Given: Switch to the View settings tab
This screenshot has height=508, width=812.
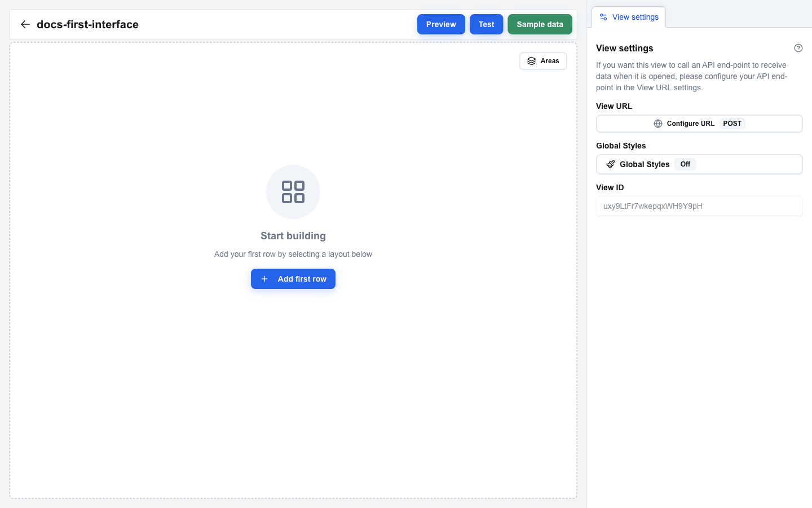Looking at the screenshot, I should [x=629, y=17].
